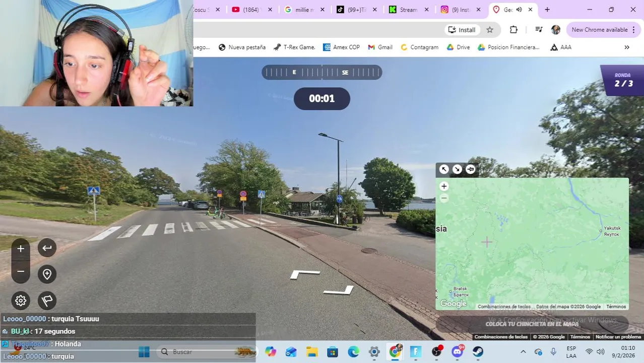
Task: Mute the audio on the Geo tab
Action: (519, 10)
